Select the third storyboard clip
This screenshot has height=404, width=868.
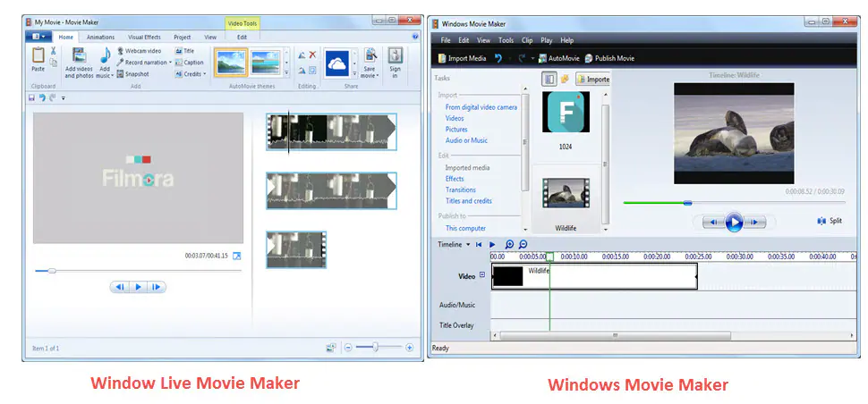tap(296, 249)
